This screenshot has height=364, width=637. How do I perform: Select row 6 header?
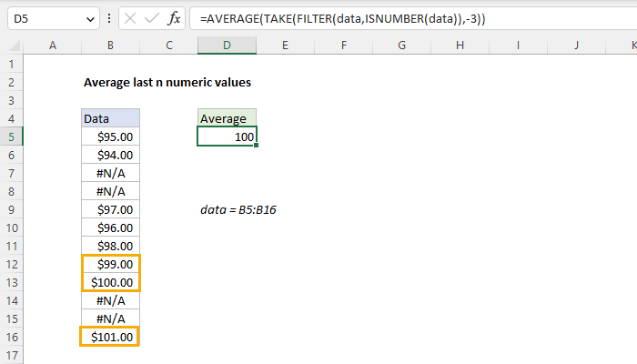[x=11, y=156]
